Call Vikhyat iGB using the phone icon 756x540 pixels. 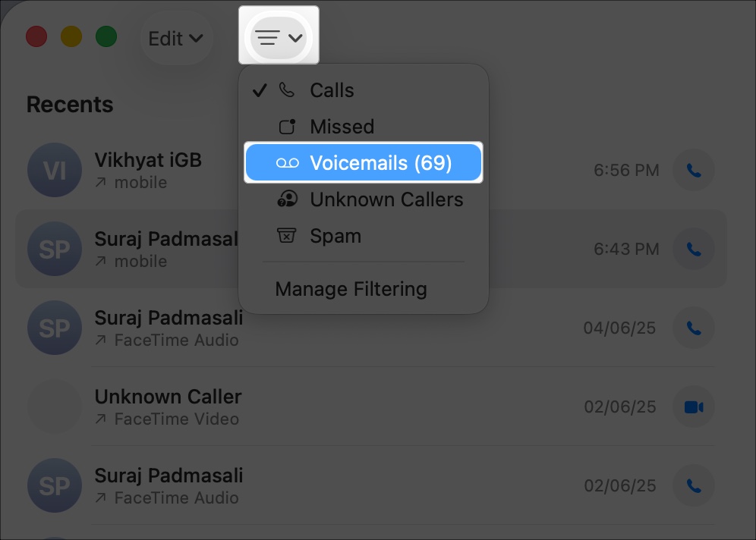694,170
